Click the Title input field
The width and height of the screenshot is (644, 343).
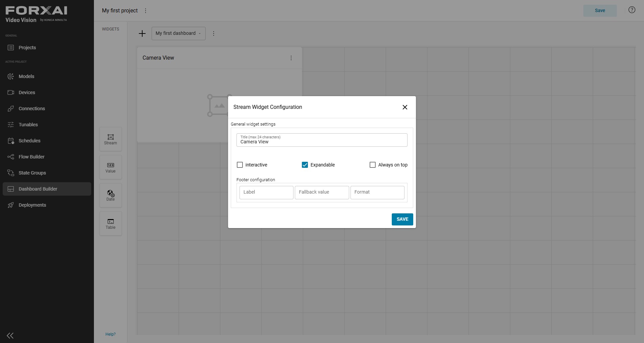pyautogui.click(x=322, y=140)
